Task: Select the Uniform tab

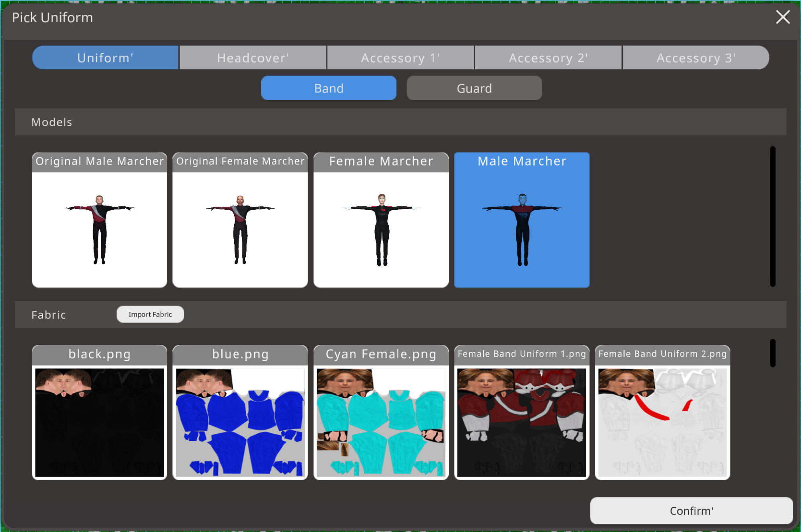Action: coord(106,58)
